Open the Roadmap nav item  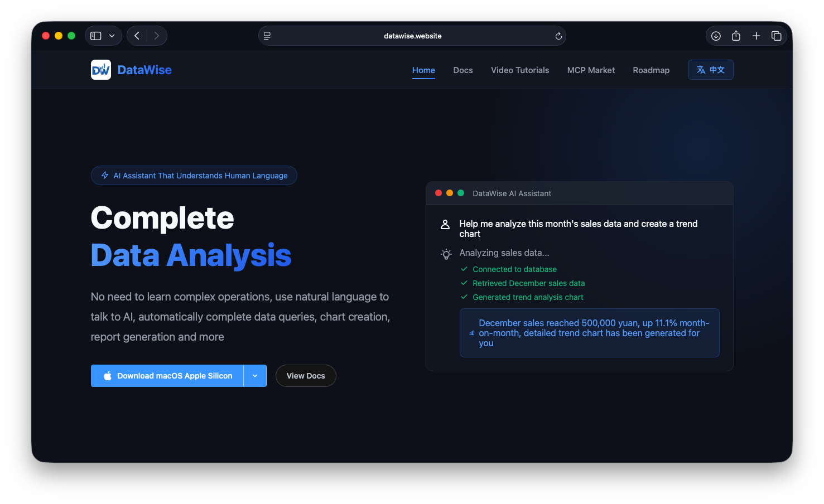[x=651, y=70]
